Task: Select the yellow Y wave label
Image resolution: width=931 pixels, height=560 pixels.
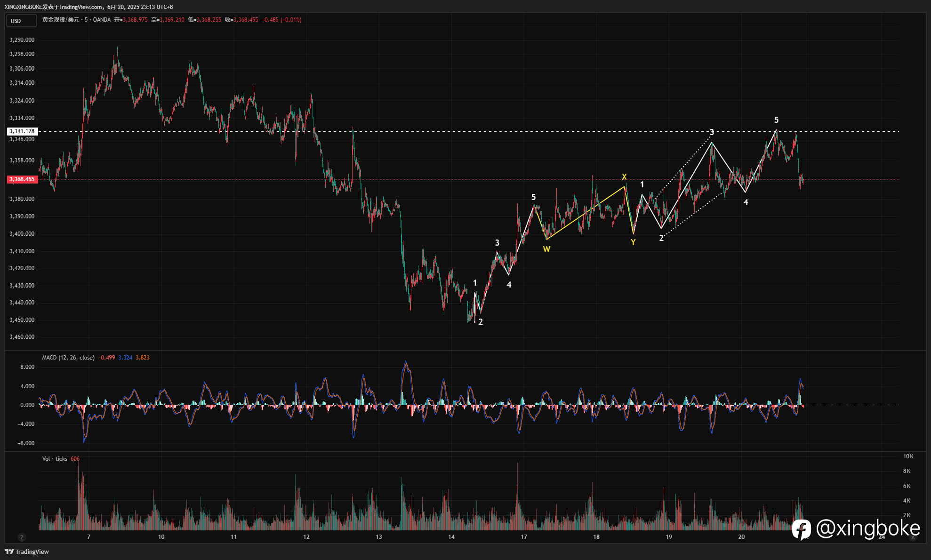Action: (633, 242)
